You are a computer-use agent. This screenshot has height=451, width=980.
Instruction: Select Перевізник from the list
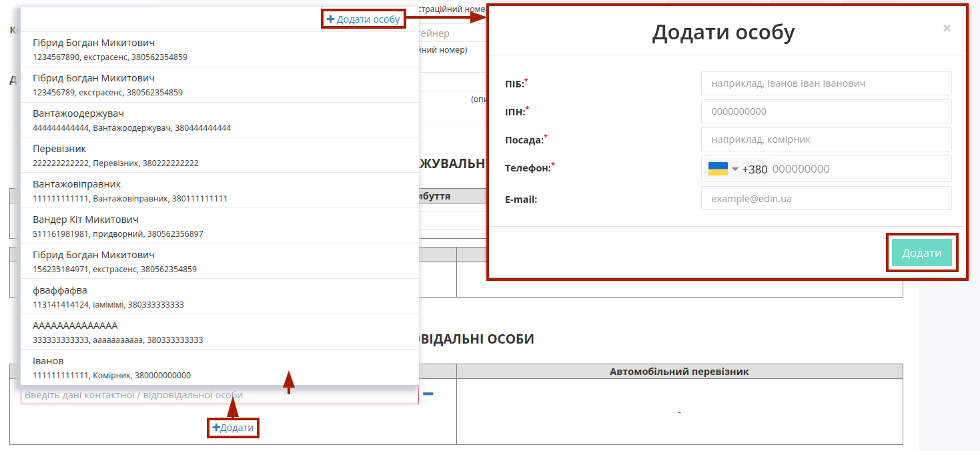pos(219,155)
